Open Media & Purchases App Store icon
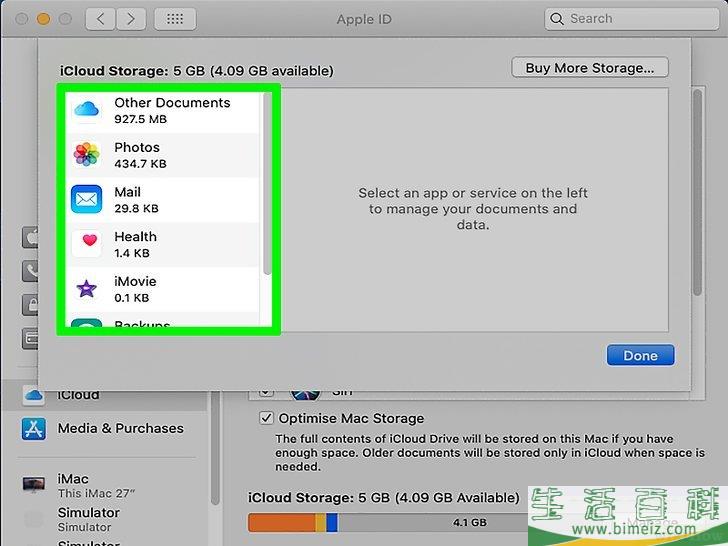728x546 pixels. tap(33, 429)
